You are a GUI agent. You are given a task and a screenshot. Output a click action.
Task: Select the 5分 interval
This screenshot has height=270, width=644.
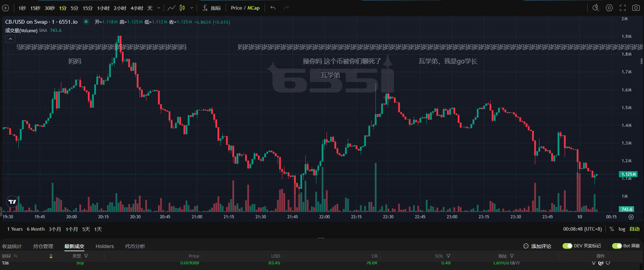tap(75, 8)
